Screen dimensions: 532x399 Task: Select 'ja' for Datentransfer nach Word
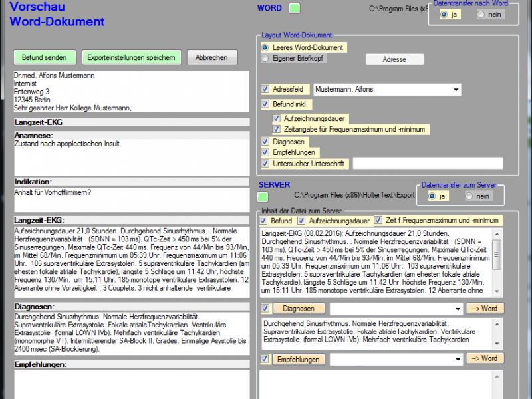(x=444, y=15)
